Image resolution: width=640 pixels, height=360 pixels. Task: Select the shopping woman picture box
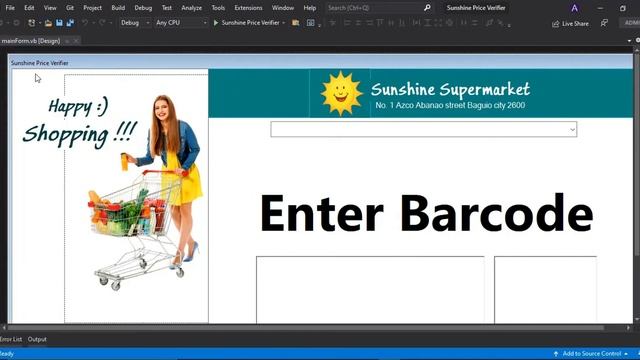point(136,199)
